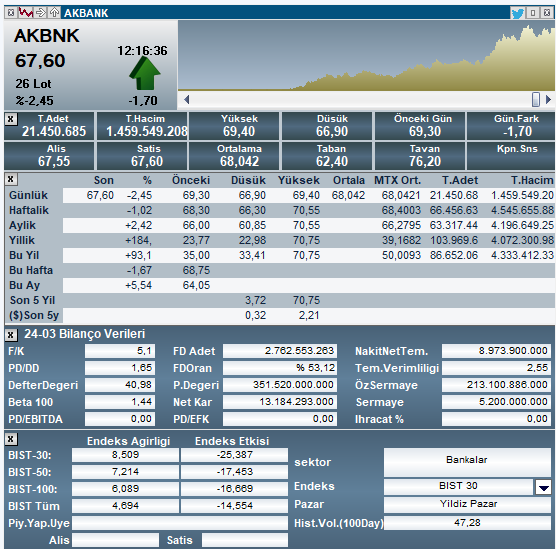Click the forward arrow icon in title bar
The width and height of the screenshot is (556, 549).
click(41, 13)
